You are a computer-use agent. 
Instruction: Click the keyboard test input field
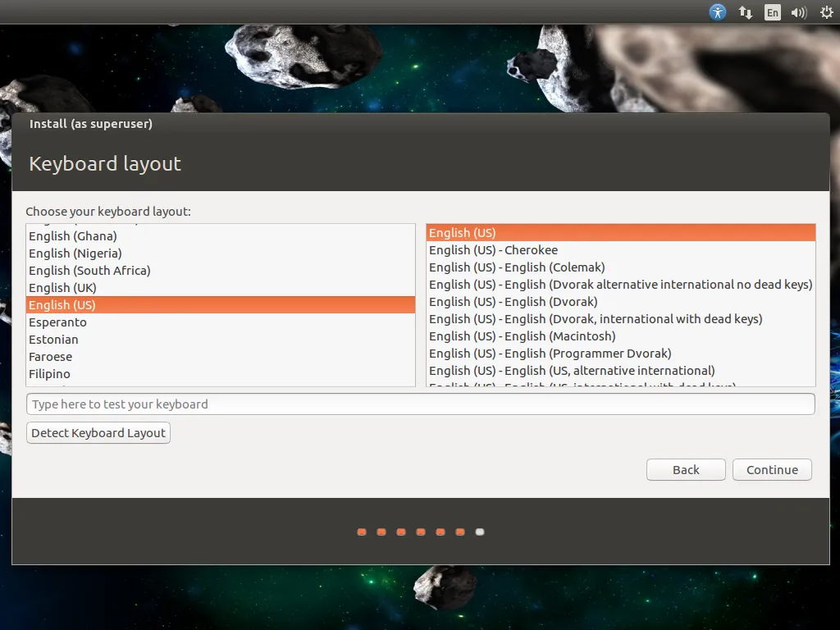point(420,404)
